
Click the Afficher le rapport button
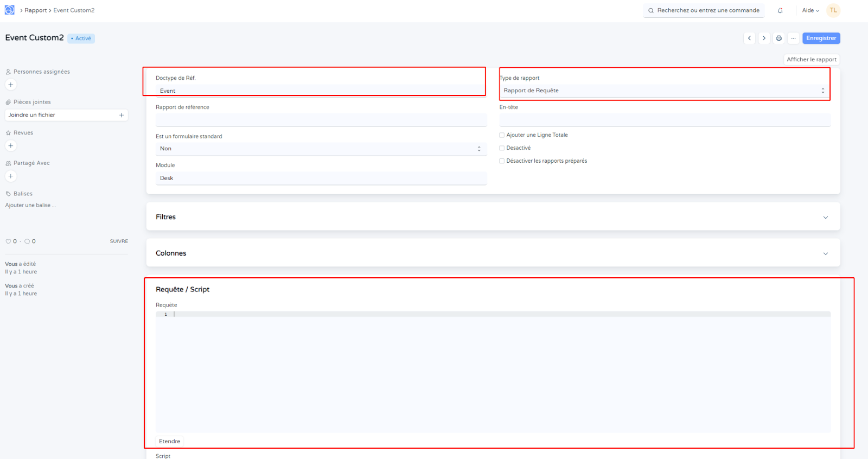[x=811, y=60]
